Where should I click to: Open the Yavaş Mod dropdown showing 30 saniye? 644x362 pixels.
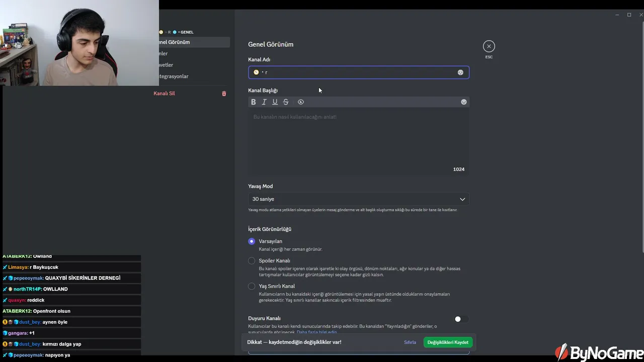pos(359,199)
